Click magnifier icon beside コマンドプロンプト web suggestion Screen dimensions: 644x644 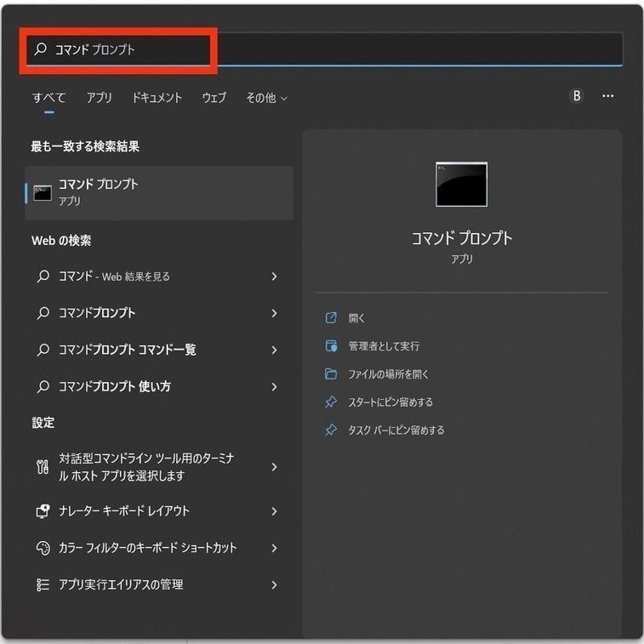[x=43, y=313]
